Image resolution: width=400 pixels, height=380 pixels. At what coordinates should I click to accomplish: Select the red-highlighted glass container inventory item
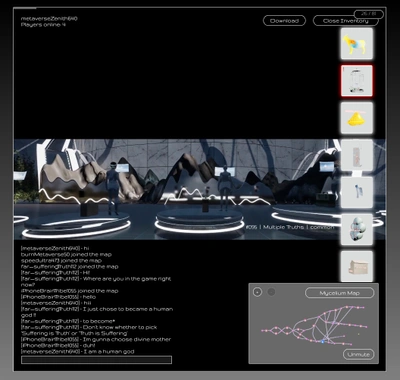357,81
